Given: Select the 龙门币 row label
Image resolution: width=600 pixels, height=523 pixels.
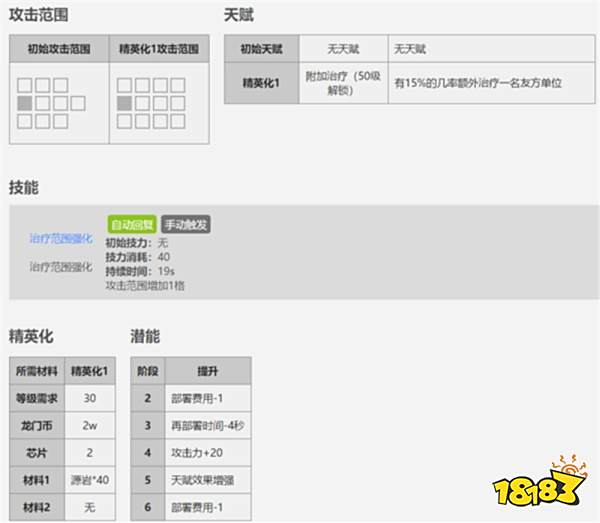Looking at the screenshot, I should coord(37,425).
